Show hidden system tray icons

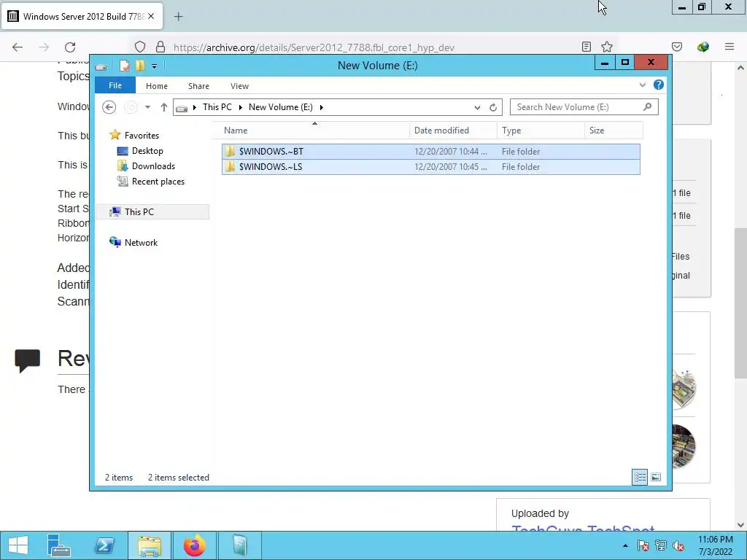(625, 545)
